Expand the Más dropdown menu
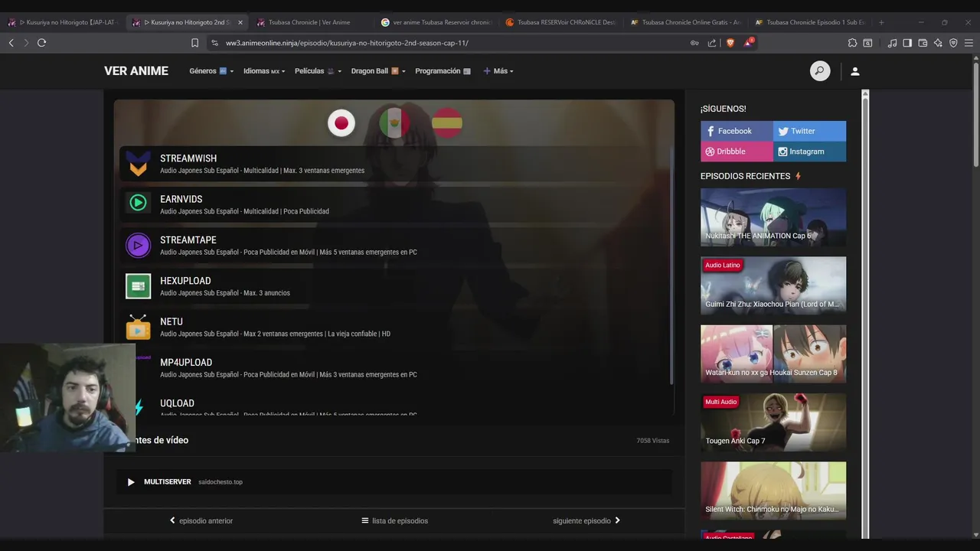The height and width of the screenshot is (551, 980). [498, 71]
